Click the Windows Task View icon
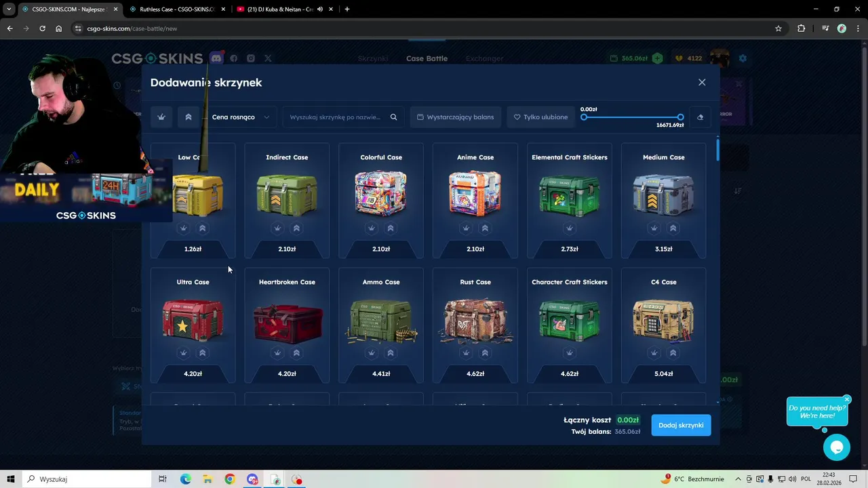The image size is (868, 488). [163, 479]
